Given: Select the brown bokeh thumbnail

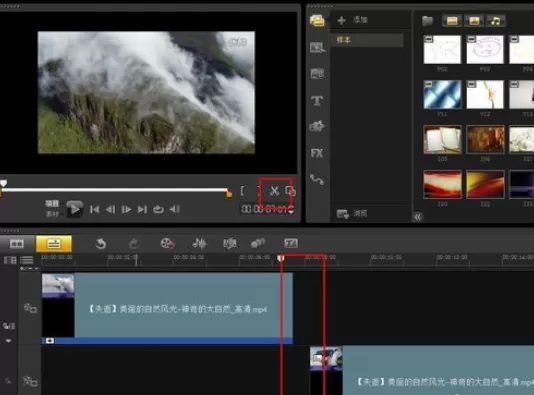Looking at the screenshot, I should 485,140.
